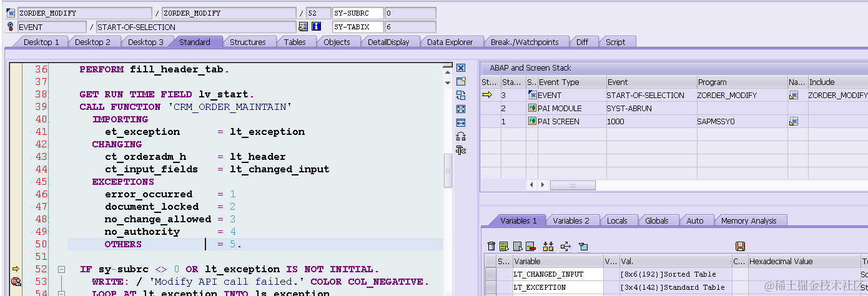Collapse the IF block at line 52
Screen dimensions: 868x296
(x=61, y=269)
